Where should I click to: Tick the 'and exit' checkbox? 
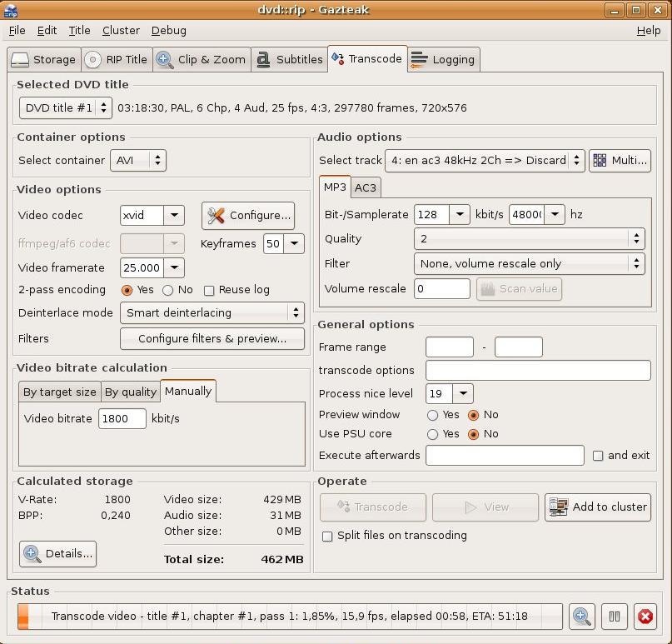[x=598, y=456]
